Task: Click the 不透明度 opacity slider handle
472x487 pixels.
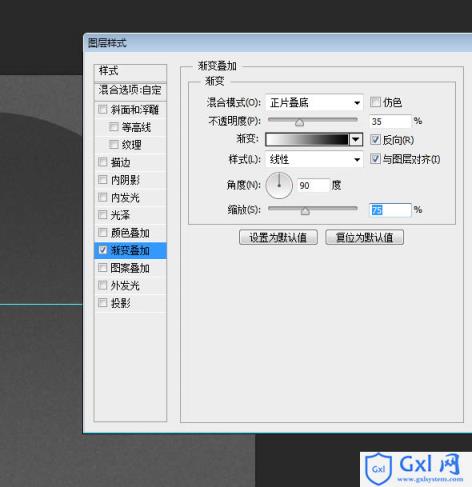Action: coord(299,123)
